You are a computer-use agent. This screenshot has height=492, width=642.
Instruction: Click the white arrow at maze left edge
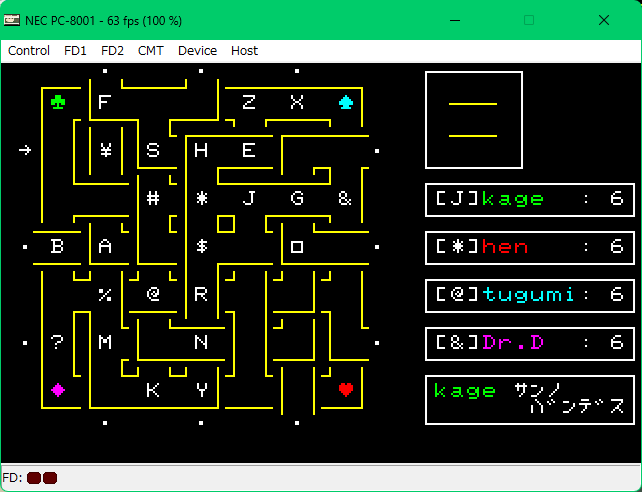click(25, 150)
